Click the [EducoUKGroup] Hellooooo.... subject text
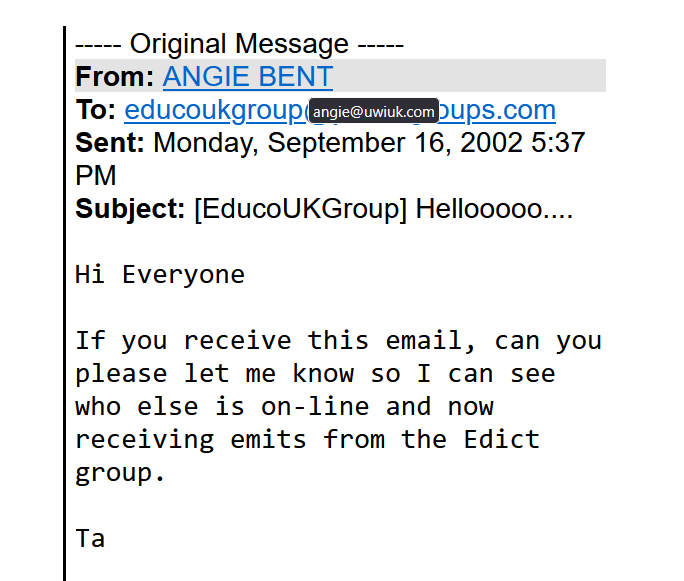 383,210
